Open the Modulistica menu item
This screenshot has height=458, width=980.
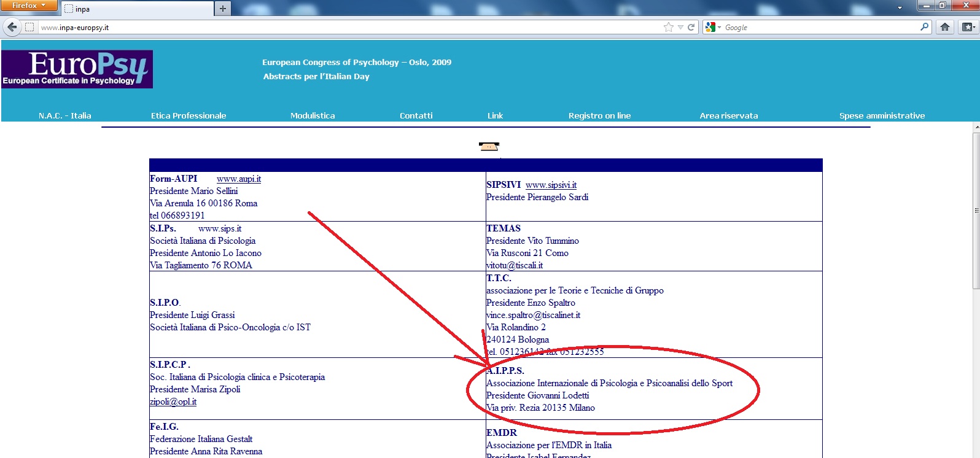pos(313,115)
